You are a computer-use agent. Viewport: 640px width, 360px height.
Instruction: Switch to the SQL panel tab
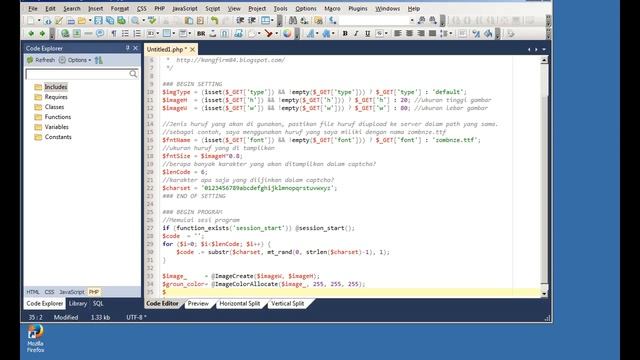[x=98, y=303]
